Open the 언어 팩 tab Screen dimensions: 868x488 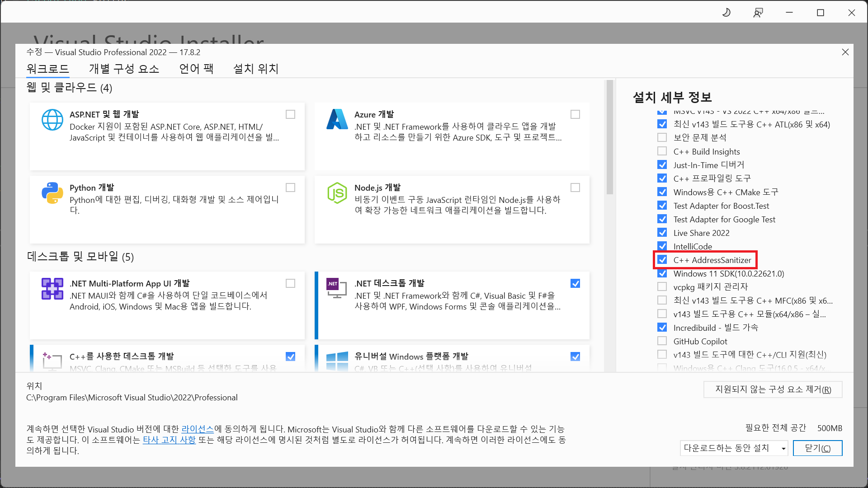point(196,69)
